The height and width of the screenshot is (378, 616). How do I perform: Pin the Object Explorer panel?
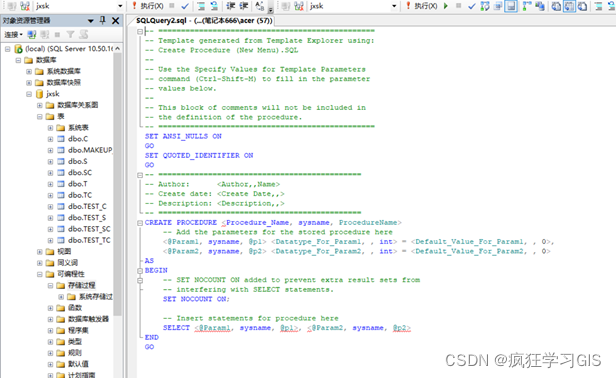pos(103,20)
